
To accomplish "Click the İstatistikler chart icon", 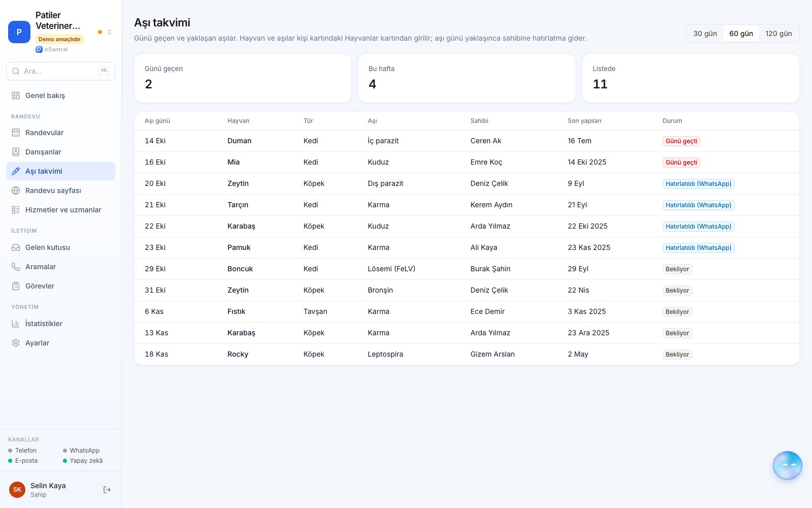I will tap(16, 324).
